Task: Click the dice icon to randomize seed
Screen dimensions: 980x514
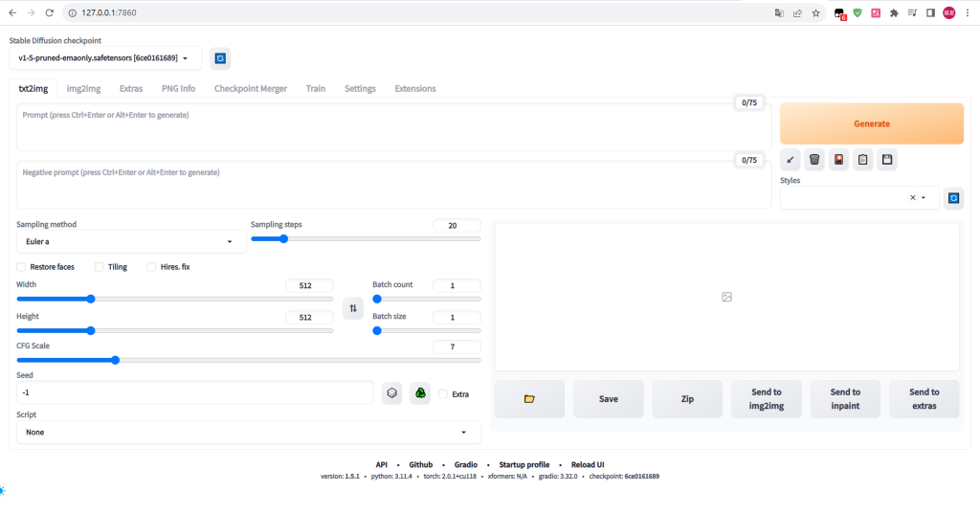Action: 391,393
